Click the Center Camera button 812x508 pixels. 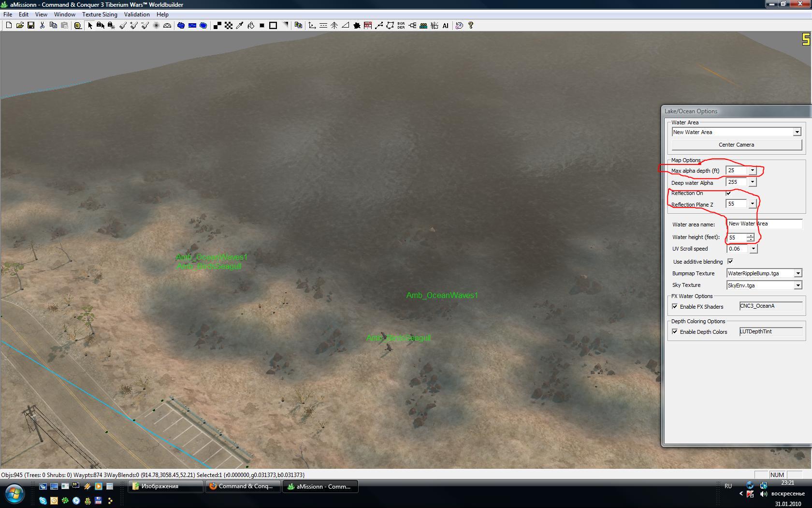point(736,145)
